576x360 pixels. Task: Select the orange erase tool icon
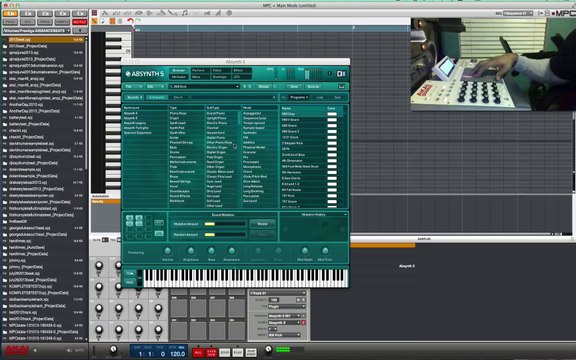pyautogui.click(x=112, y=21)
